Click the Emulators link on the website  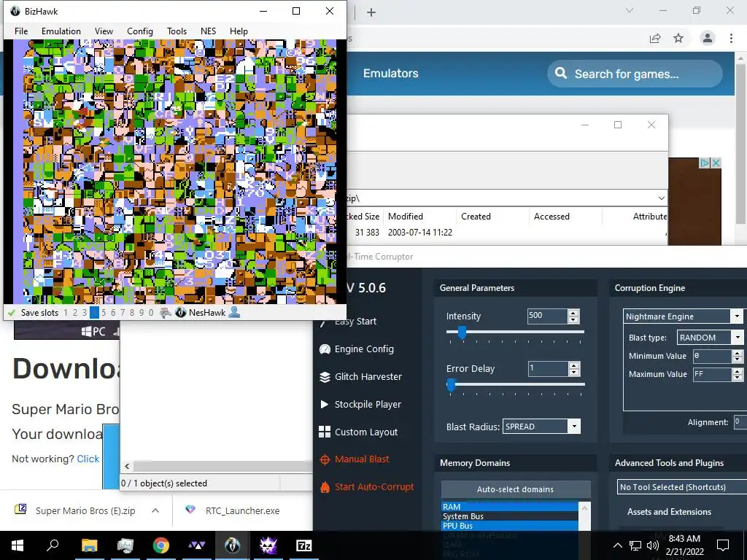(391, 74)
